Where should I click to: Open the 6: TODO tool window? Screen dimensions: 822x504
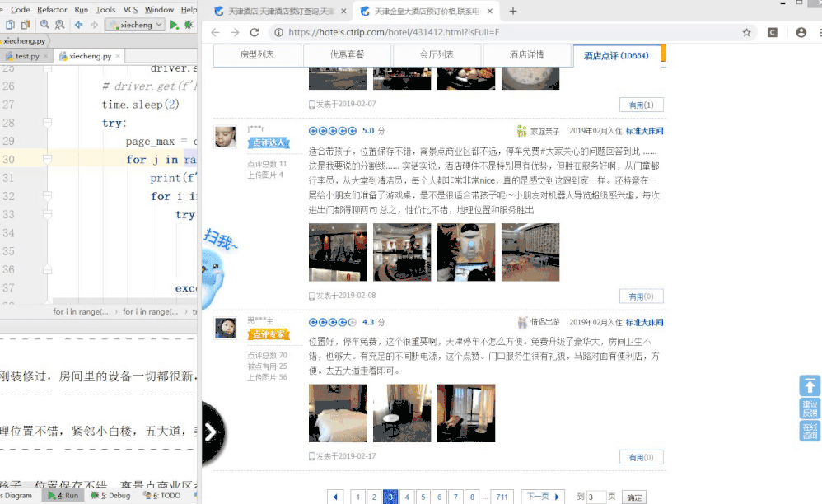[162, 495]
